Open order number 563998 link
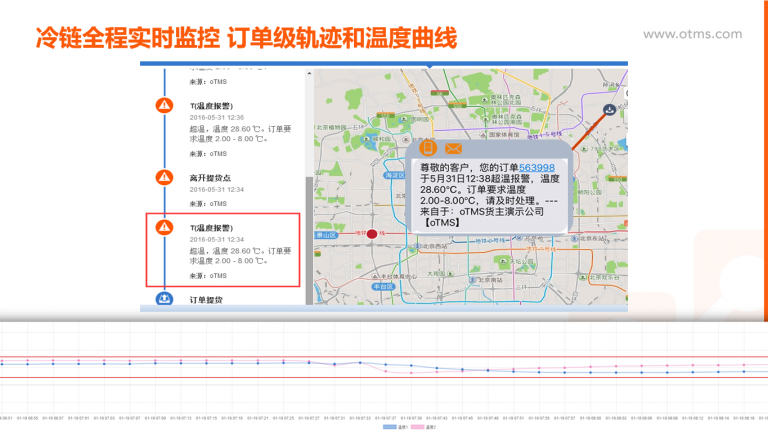The height and width of the screenshot is (432, 768). point(536,167)
